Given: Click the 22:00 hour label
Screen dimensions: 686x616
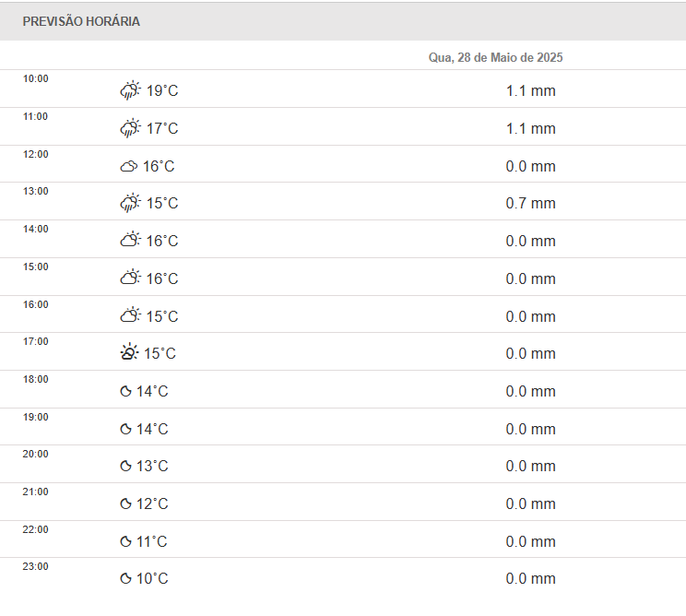Looking at the screenshot, I should click(x=36, y=529).
